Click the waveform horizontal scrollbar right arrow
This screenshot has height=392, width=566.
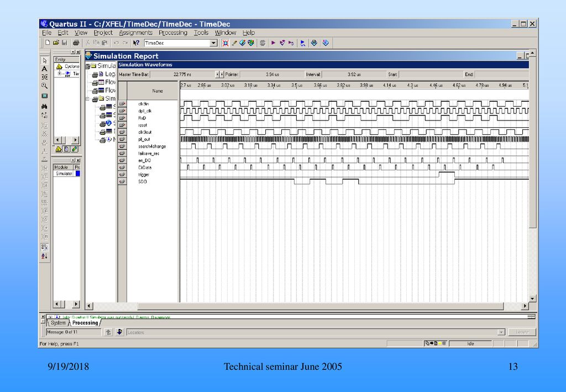(525, 306)
